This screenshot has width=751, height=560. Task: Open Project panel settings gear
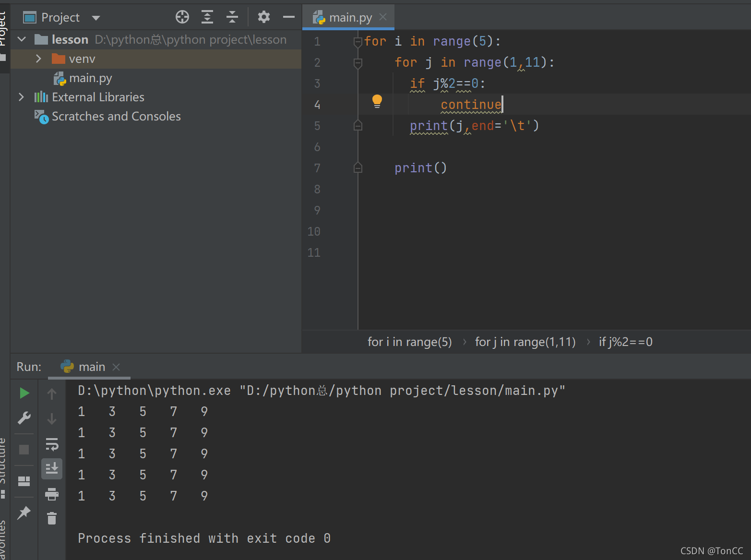[x=263, y=17]
